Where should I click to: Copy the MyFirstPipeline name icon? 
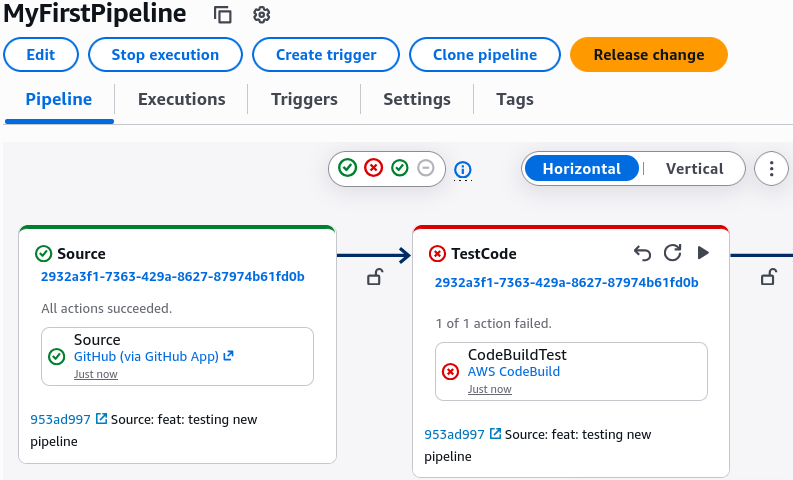tap(223, 15)
